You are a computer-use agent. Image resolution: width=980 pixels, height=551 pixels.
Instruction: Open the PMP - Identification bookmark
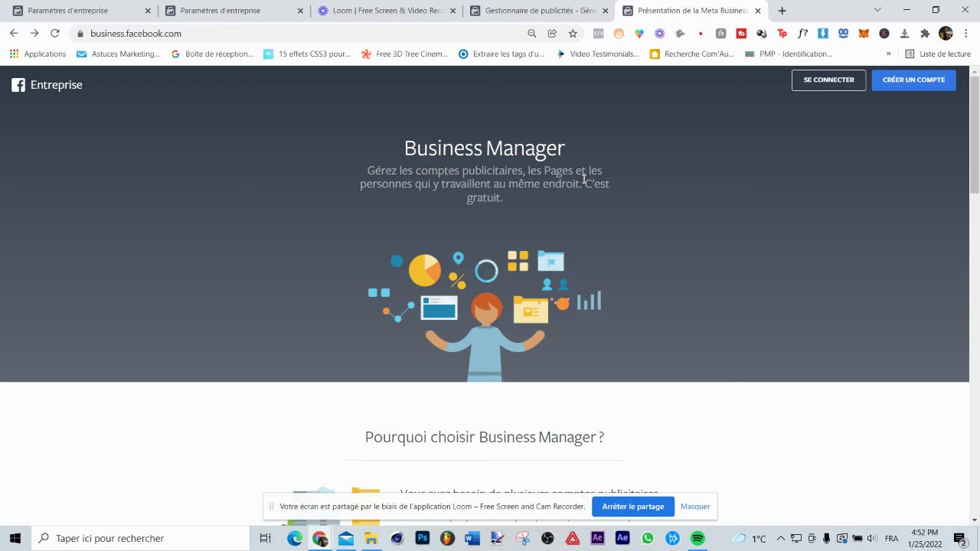tap(789, 54)
